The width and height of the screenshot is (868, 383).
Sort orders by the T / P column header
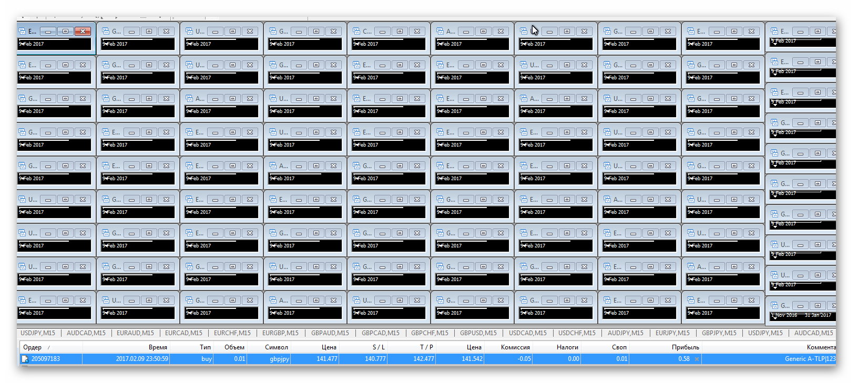411,347
